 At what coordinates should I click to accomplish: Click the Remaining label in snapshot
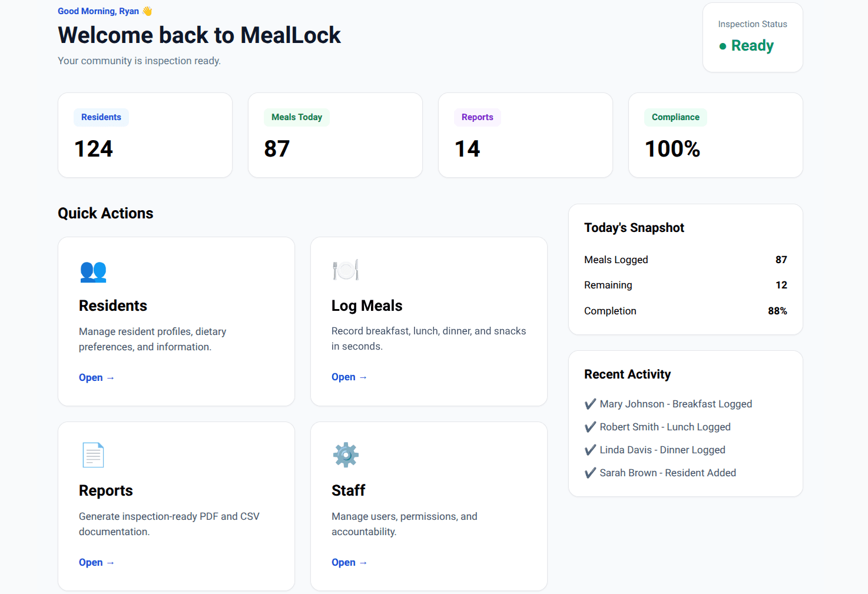(608, 285)
